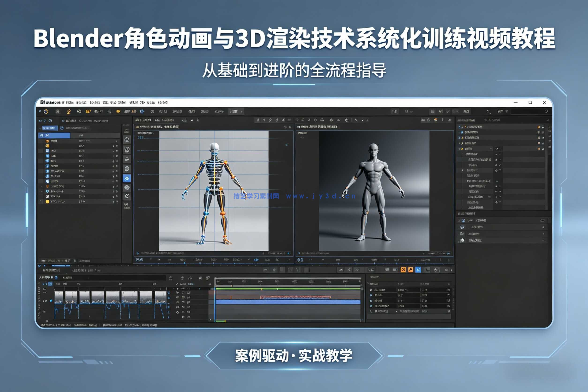Expand the first collapsible section in lower-right properties
The image size is (588, 392).
coord(502,227)
